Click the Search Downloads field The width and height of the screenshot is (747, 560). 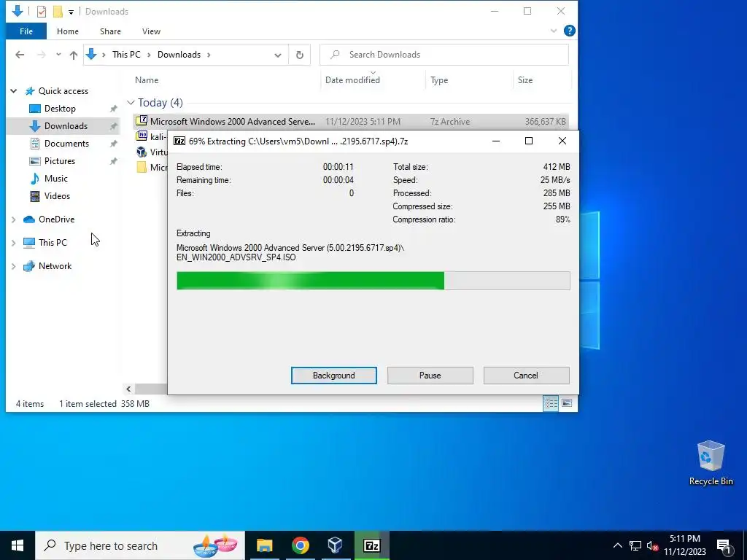click(x=444, y=55)
